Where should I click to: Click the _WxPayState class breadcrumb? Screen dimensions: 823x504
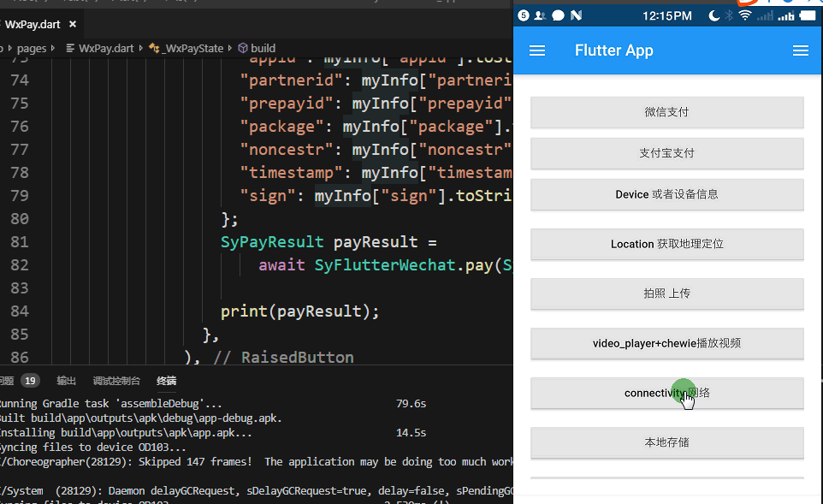(187, 48)
